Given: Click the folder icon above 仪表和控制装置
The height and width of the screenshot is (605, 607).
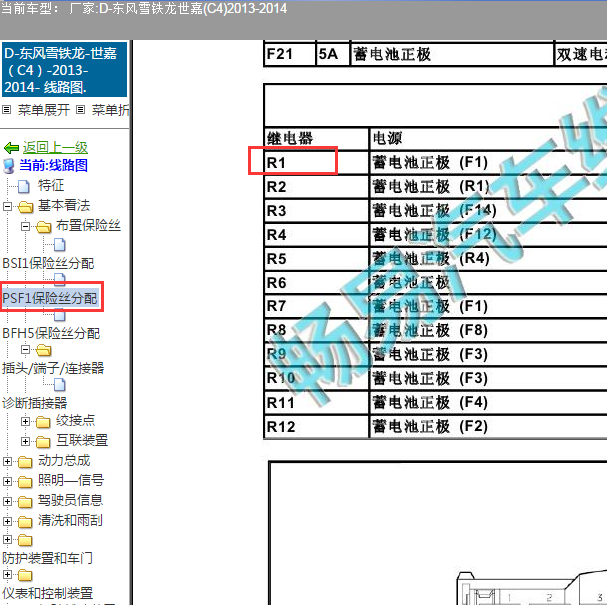Looking at the screenshot, I should 26,575.
